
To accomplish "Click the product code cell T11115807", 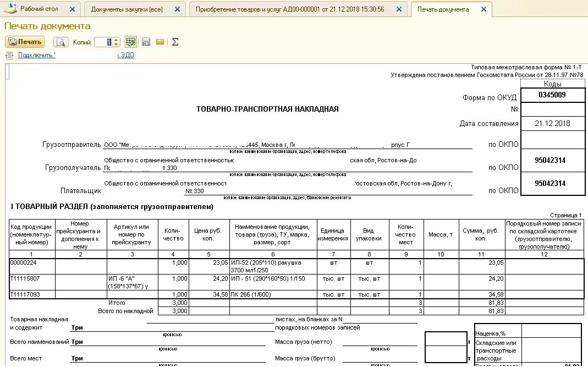I will [32, 282].
